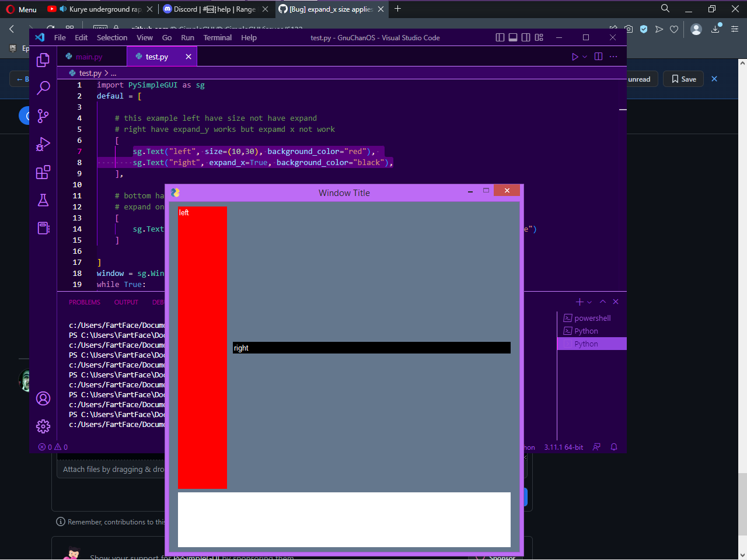Image resolution: width=747 pixels, height=560 pixels.
Task: Open the Run and Debug panel
Action: tap(43, 143)
